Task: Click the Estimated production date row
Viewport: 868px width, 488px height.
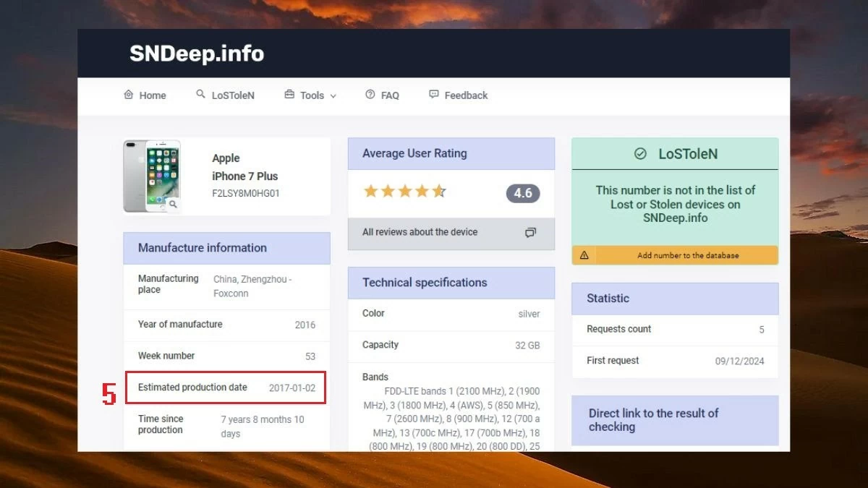Action: [x=226, y=388]
